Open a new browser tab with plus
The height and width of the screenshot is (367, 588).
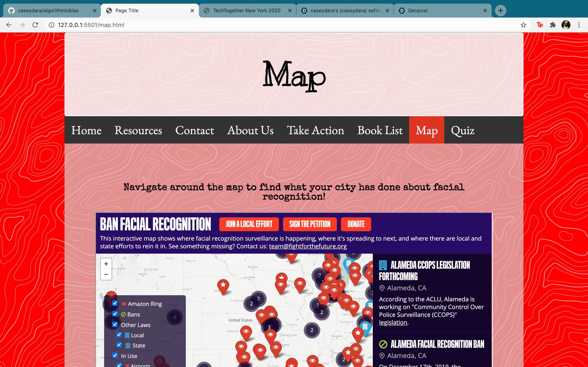click(x=501, y=10)
